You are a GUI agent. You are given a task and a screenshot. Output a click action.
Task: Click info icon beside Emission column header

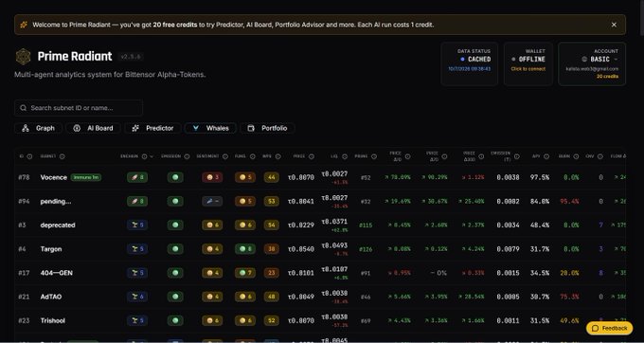coord(187,156)
